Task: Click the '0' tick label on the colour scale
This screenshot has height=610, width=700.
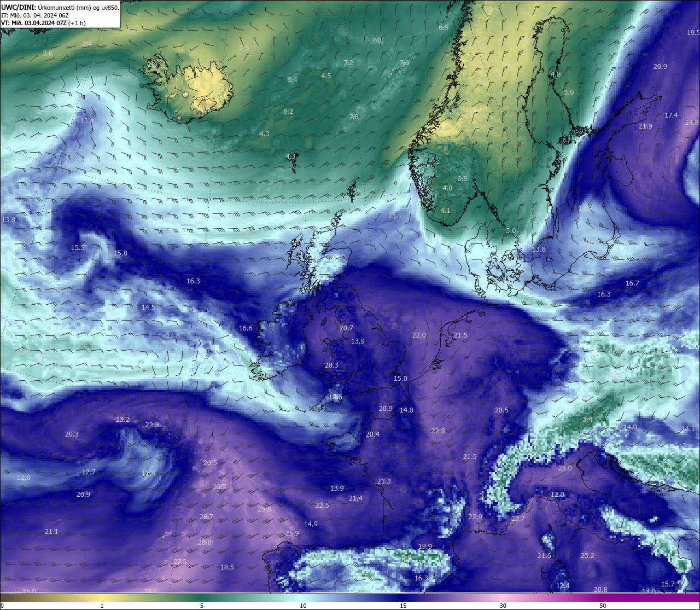Action: 2,606
